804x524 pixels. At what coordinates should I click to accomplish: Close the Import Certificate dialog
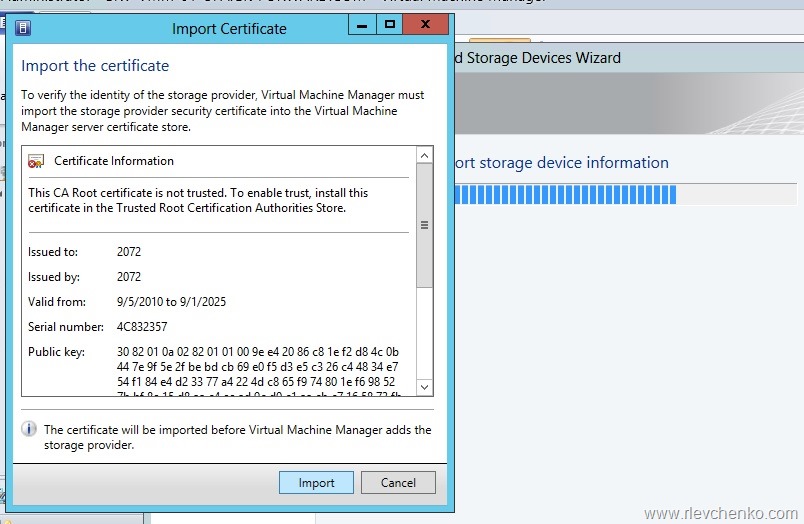point(428,24)
